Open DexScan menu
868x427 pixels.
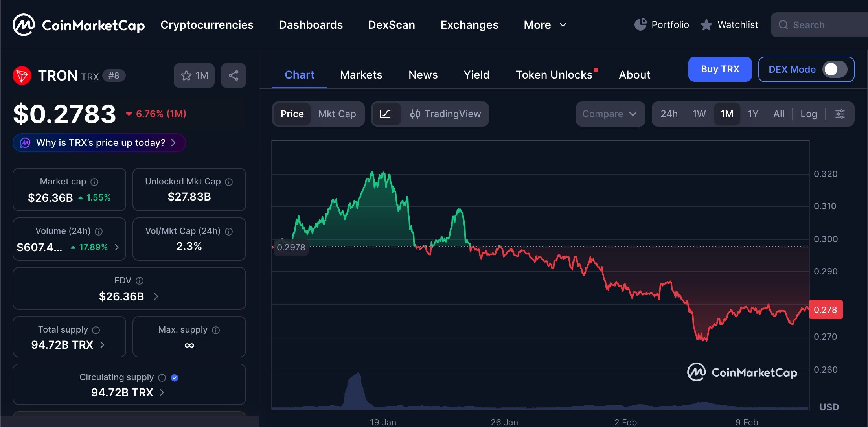[392, 25]
